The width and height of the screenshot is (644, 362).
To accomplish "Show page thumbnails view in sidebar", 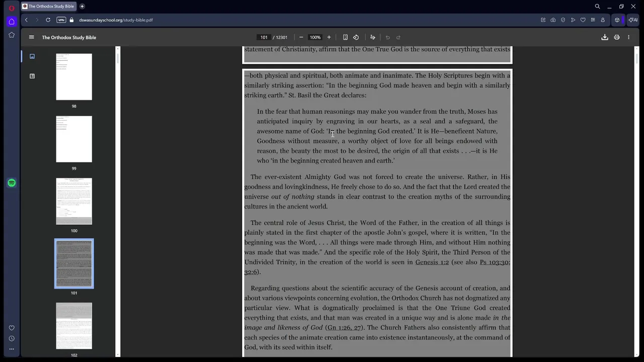I will [32, 56].
